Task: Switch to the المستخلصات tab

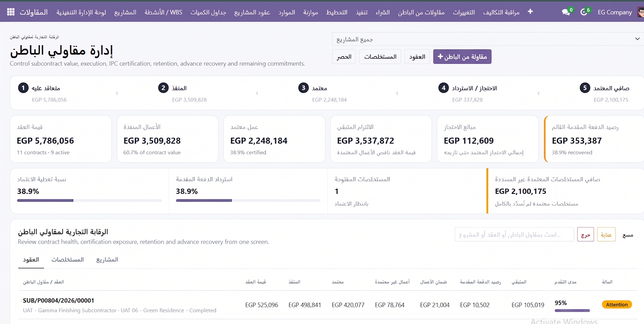Action: point(67,259)
